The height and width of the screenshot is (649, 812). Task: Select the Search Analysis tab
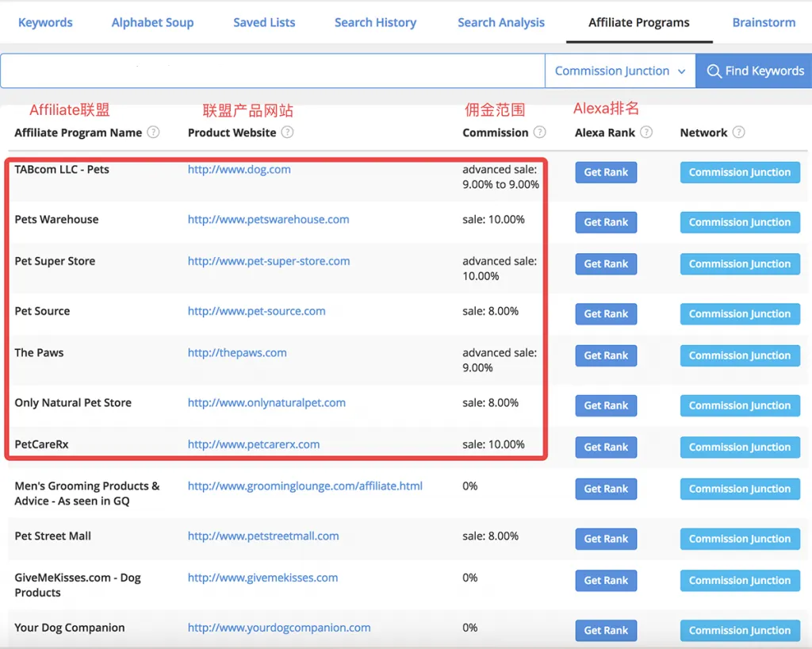coord(501,22)
